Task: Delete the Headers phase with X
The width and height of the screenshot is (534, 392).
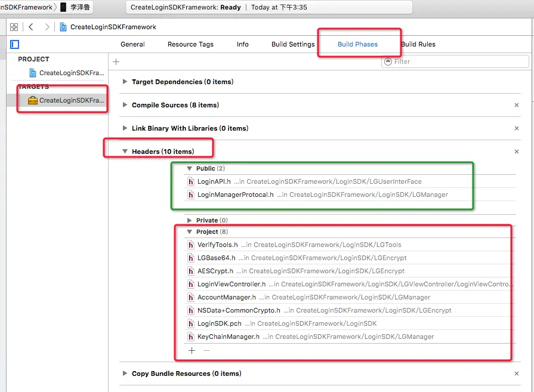Action: pos(517,152)
